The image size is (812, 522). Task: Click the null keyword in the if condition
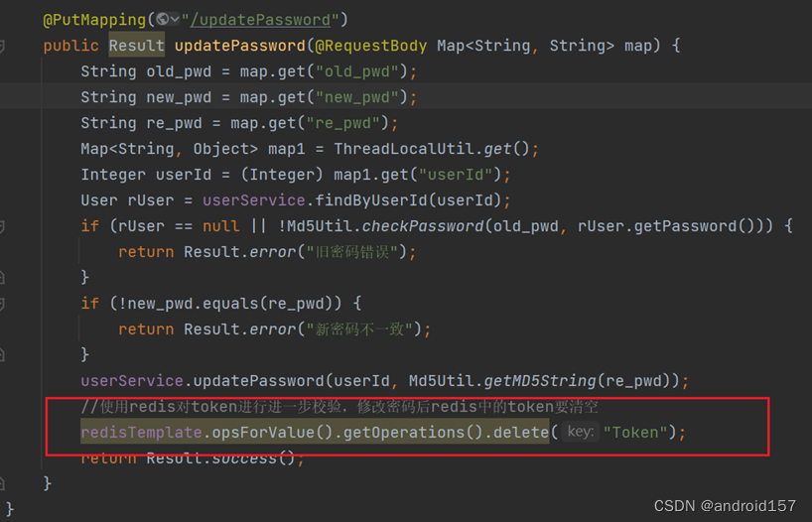point(221,226)
